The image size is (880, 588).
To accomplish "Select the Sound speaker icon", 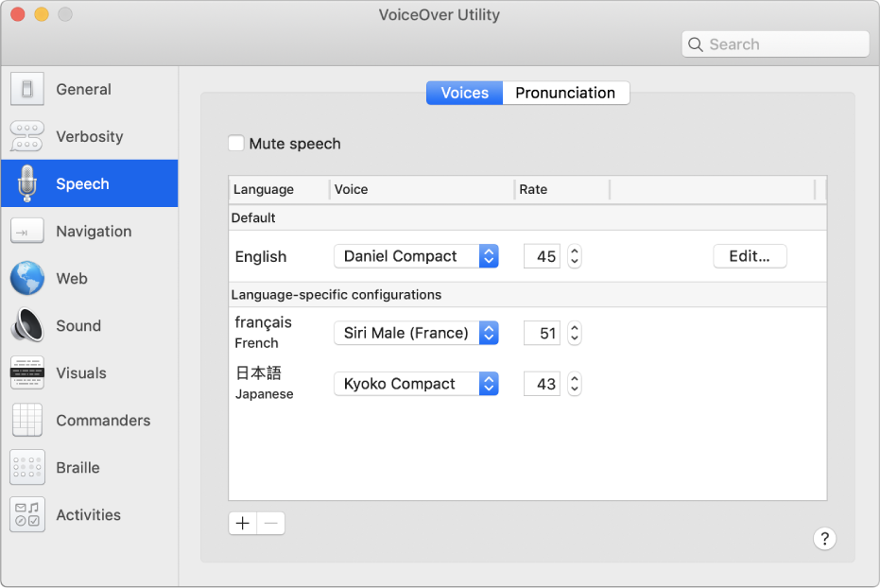I will point(26,326).
